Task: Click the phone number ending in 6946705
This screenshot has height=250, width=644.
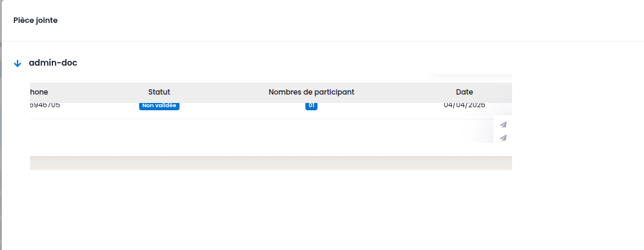Action: 45,105
